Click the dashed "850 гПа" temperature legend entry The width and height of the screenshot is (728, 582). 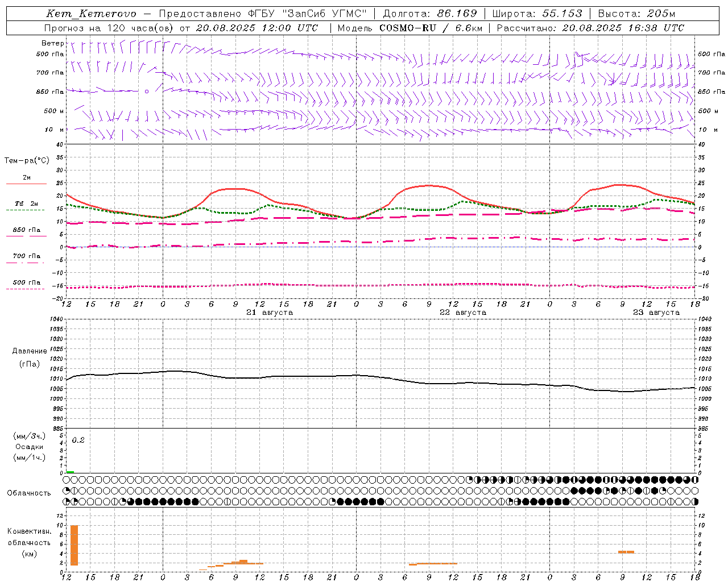pos(26,232)
